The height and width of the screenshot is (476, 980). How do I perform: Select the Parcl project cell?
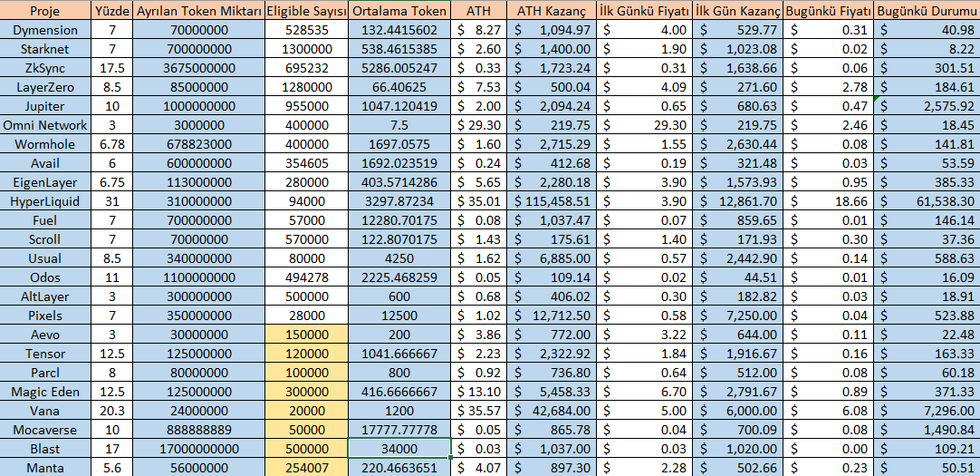tap(45, 372)
